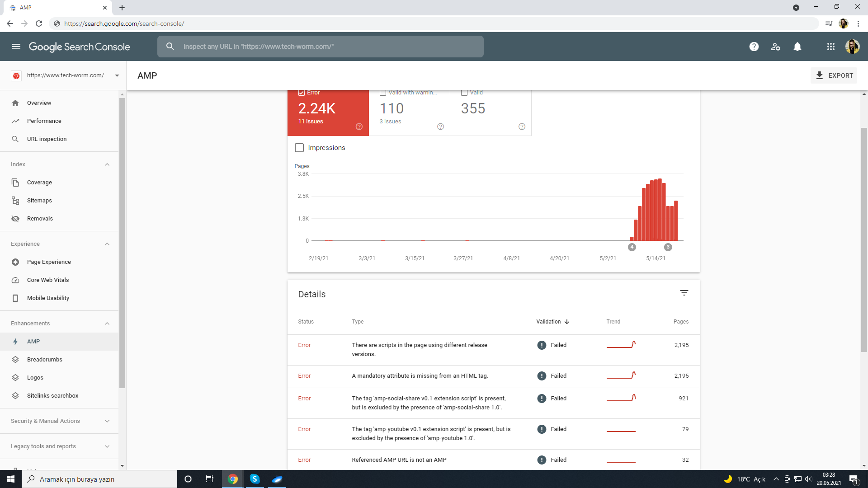Click the manage users and settings icon
This screenshot has width=868, height=488.
[776, 47]
